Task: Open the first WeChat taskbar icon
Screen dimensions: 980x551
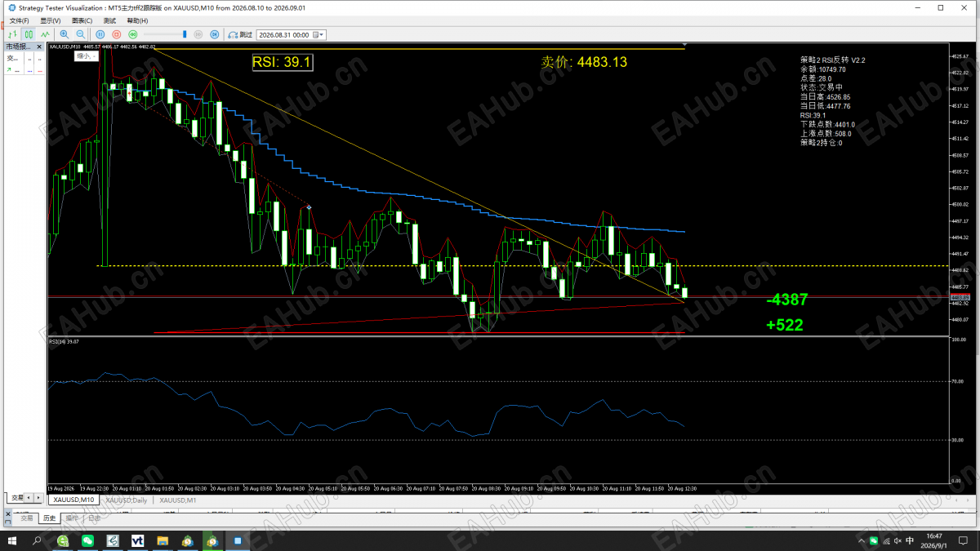Action: (x=87, y=540)
